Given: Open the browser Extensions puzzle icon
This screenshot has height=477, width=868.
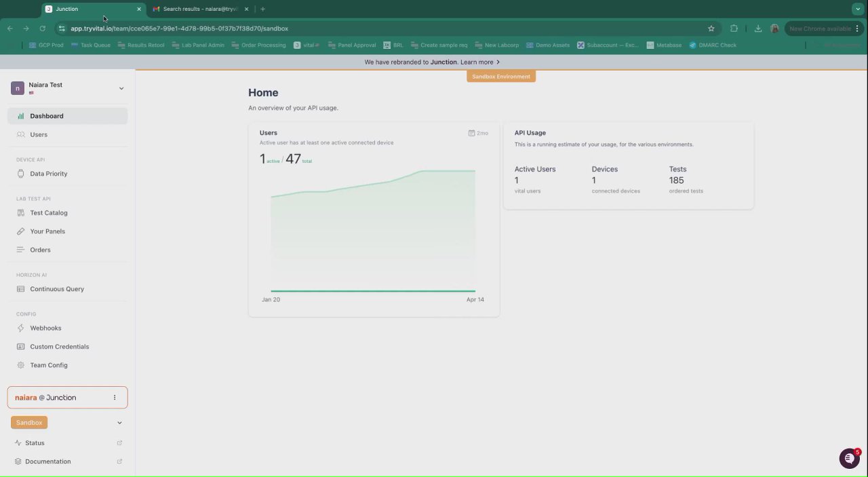Looking at the screenshot, I should [x=734, y=28].
